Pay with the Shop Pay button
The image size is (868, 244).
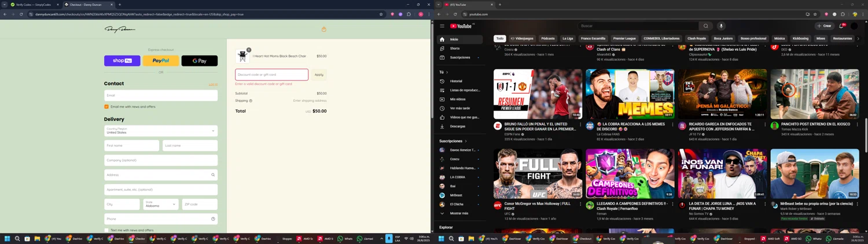point(122,61)
